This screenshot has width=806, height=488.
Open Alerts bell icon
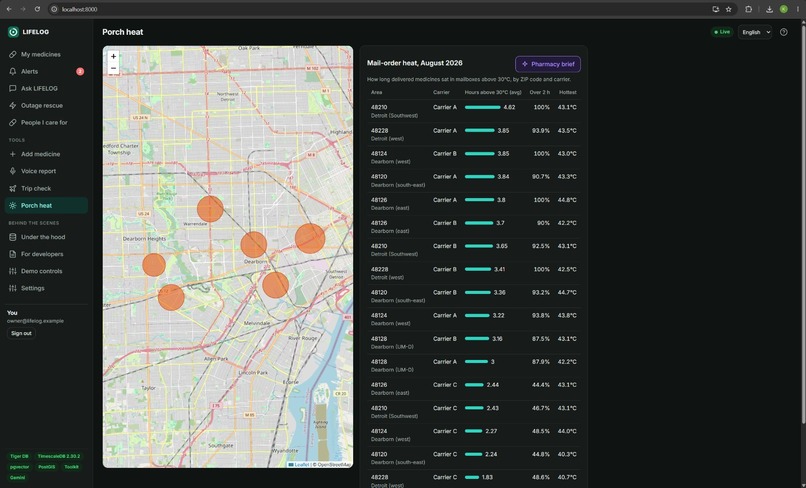(13, 71)
